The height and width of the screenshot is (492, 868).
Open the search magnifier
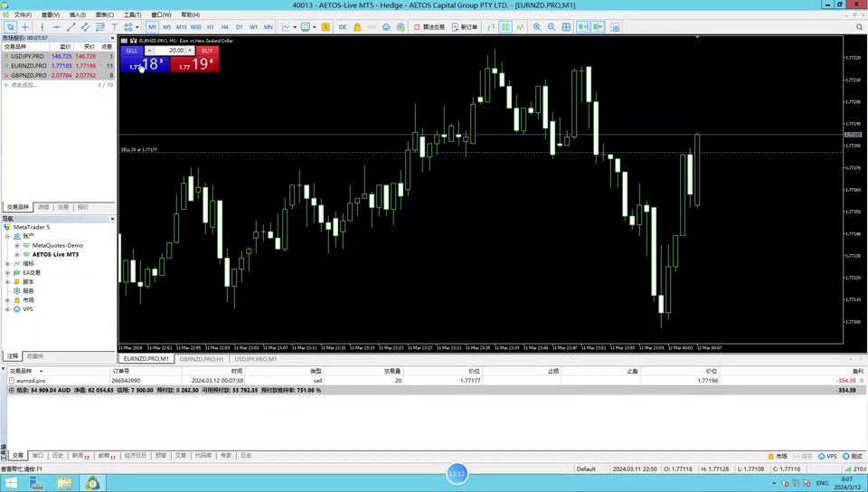click(x=859, y=27)
